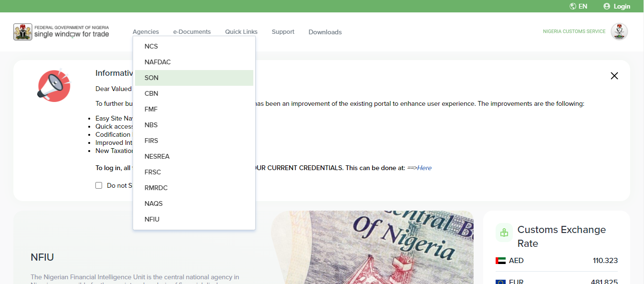Tick the Do not Show checkbox

99,185
